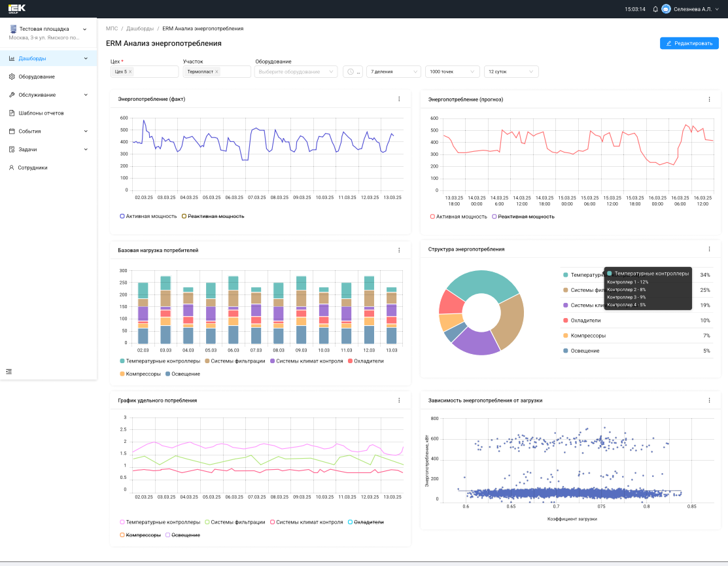Screen dimensions: 728x566
Task: Toggle Реактивная мощность in прогноз chart legend
Action: tap(523, 217)
